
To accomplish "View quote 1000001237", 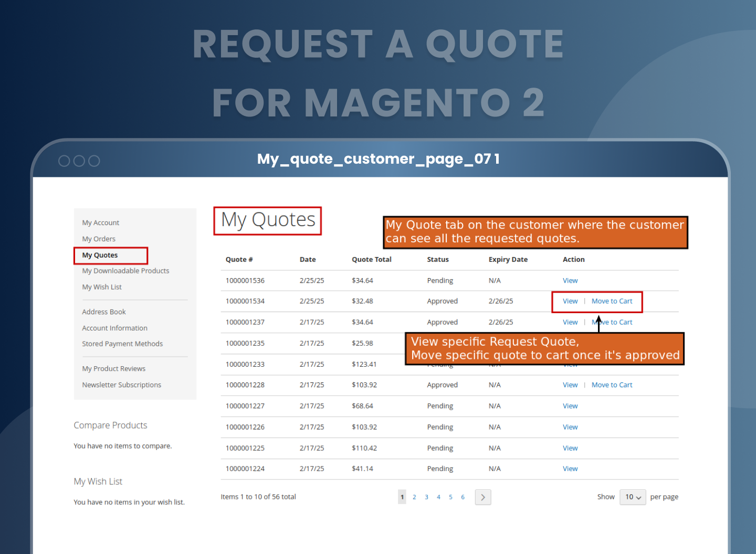I will point(570,322).
